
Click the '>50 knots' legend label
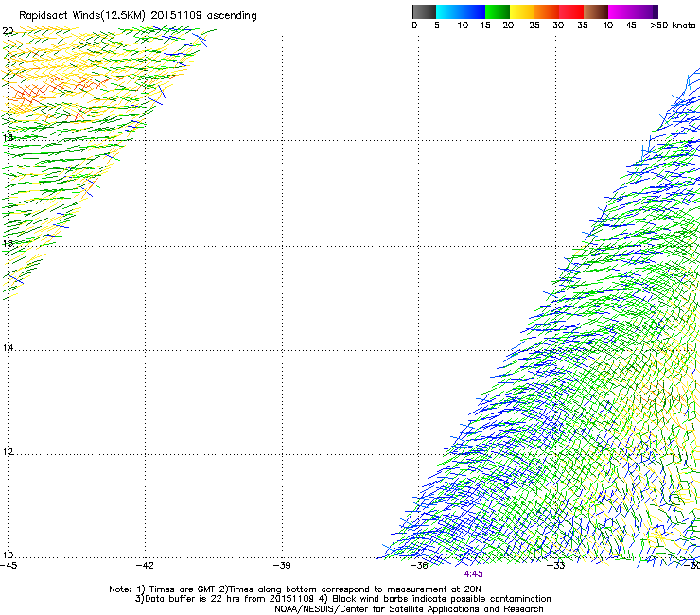(x=673, y=25)
